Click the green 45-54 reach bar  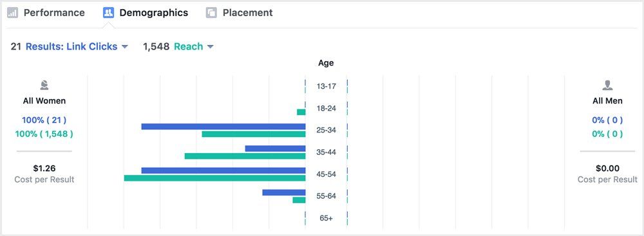tap(215, 178)
